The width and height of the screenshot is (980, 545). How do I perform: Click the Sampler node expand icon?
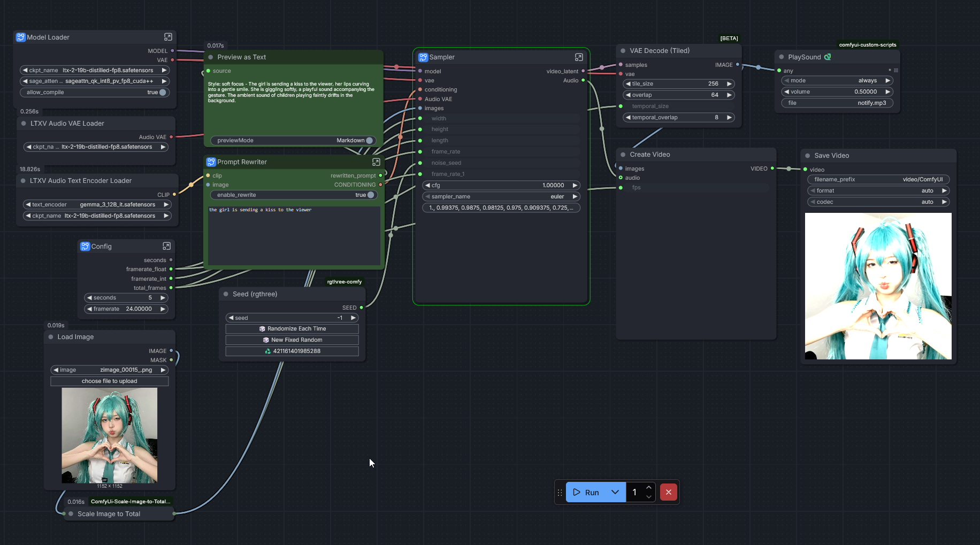579,57
